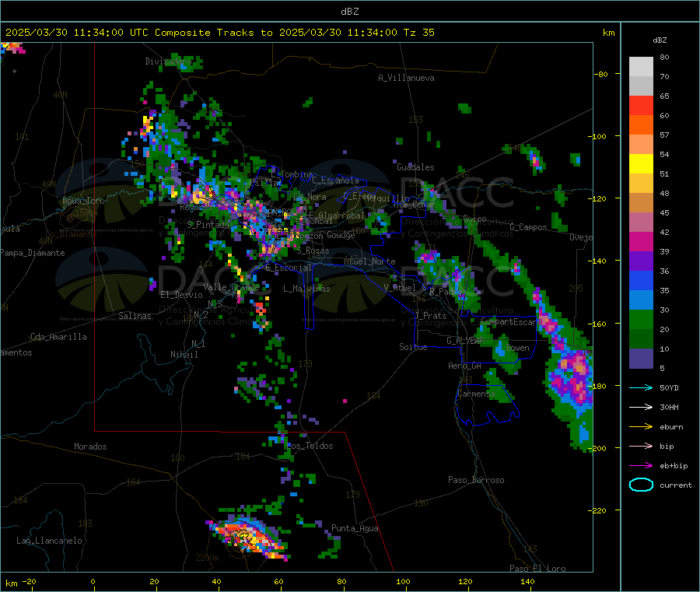Click the 'Morados' place label
Screen dimensions: 700x592
[x=90, y=447]
